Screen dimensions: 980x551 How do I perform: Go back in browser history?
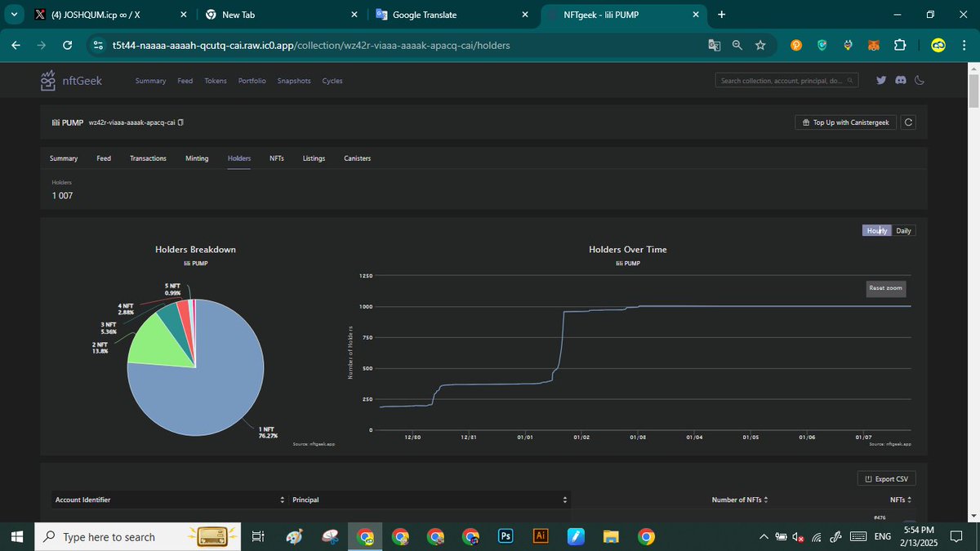pyautogui.click(x=16, y=46)
